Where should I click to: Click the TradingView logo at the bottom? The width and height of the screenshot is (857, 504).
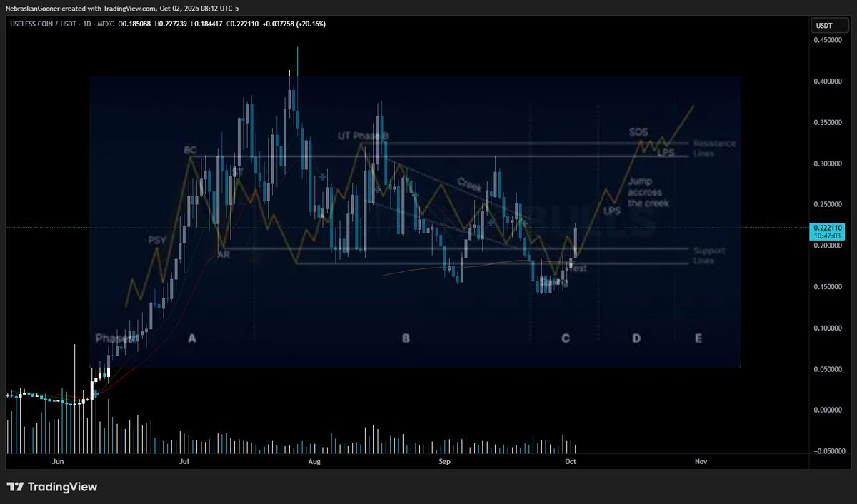click(52, 487)
